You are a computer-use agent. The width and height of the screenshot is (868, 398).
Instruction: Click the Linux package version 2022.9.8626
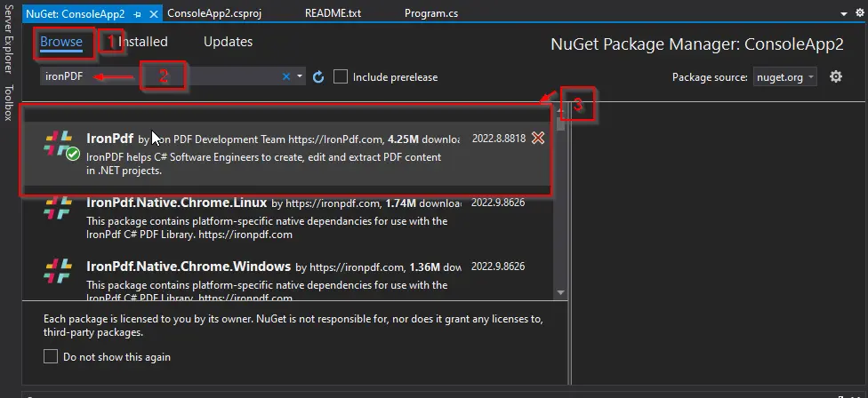[498, 203]
